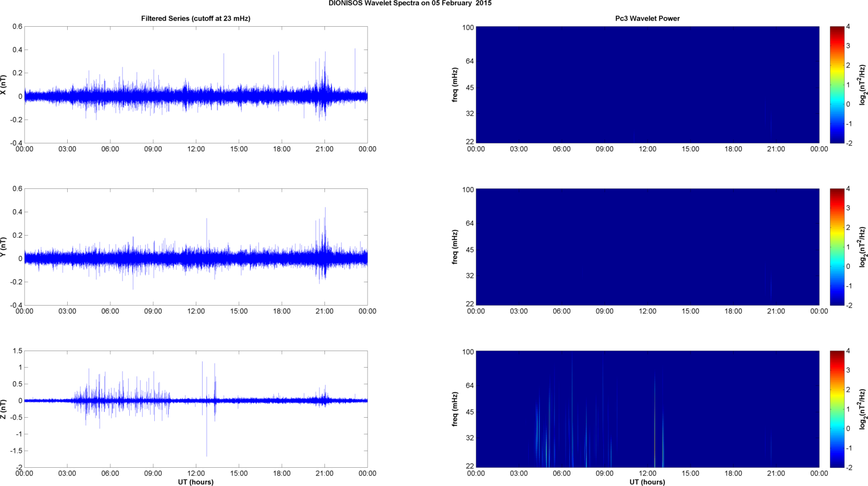Pick the colorbar beside the X-component spectrogram
Viewport: 868px width, 486px height.
pyautogui.click(x=837, y=85)
